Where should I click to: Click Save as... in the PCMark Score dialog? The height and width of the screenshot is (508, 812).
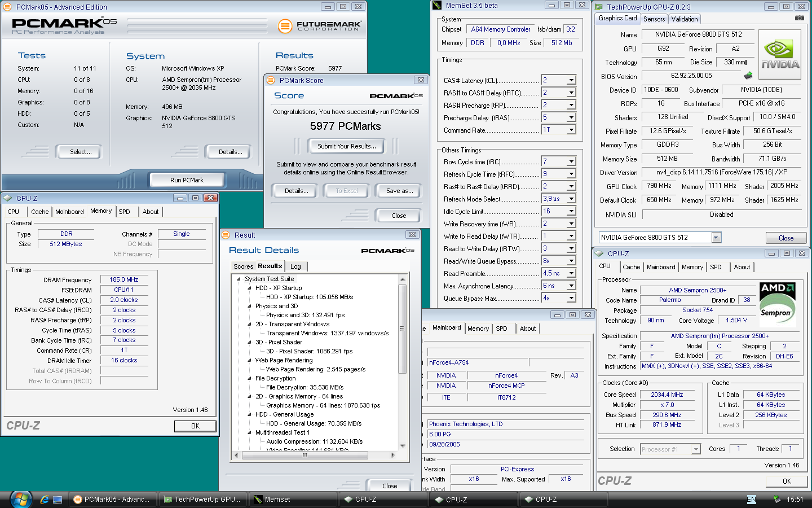399,191
